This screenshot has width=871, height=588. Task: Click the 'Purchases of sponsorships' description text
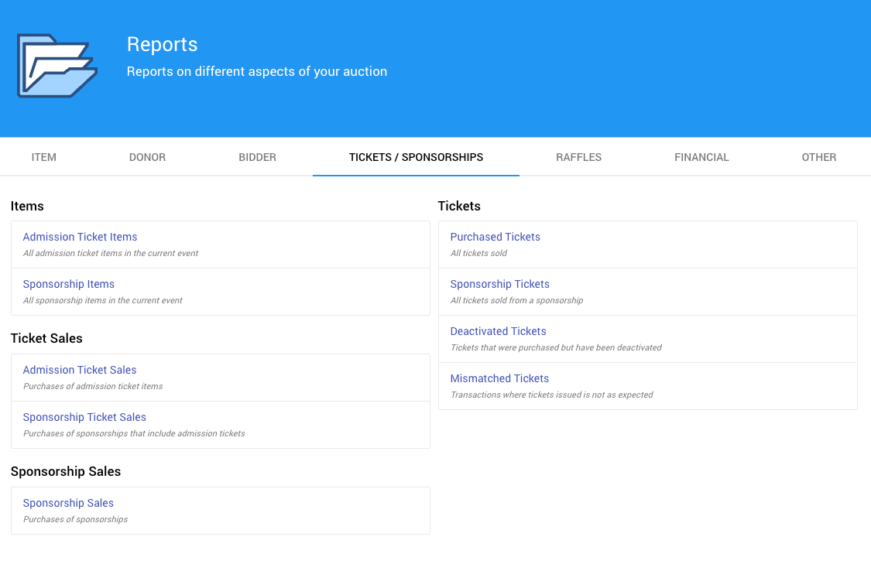pyautogui.click(x=75, y=519)
